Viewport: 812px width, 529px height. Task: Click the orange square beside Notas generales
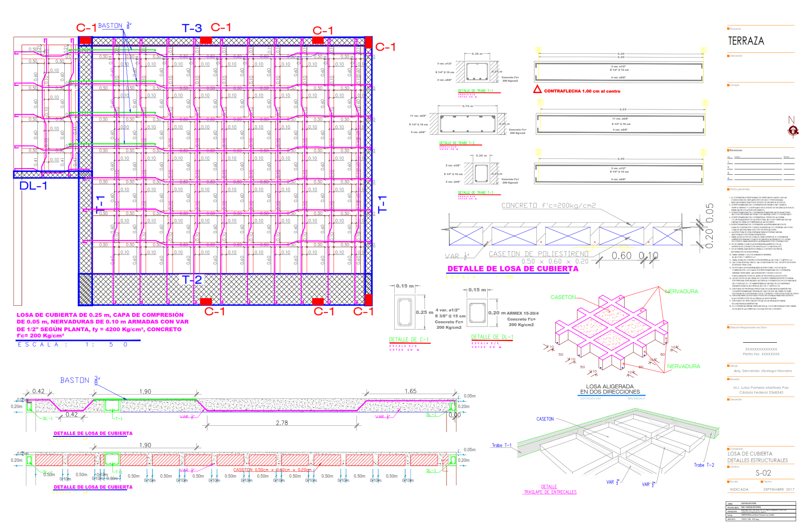728,189
